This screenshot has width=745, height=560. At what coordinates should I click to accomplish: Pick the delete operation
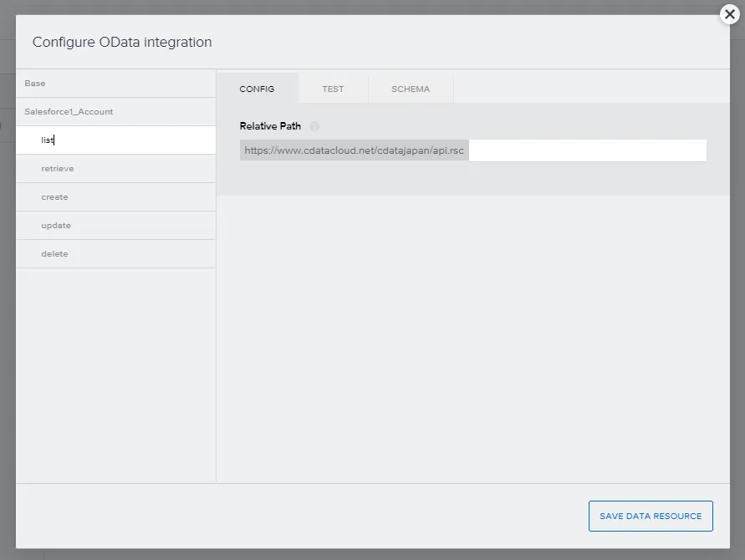coord(54,254)
